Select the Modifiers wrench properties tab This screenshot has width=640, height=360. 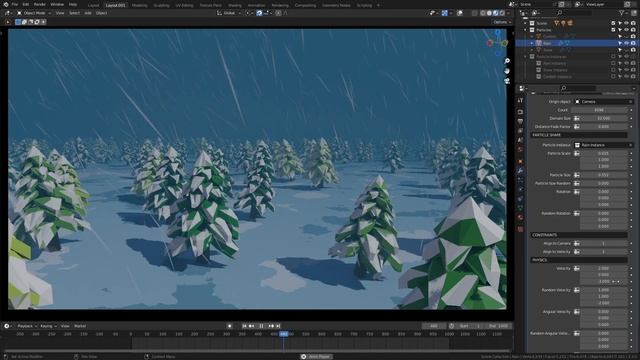520,171
